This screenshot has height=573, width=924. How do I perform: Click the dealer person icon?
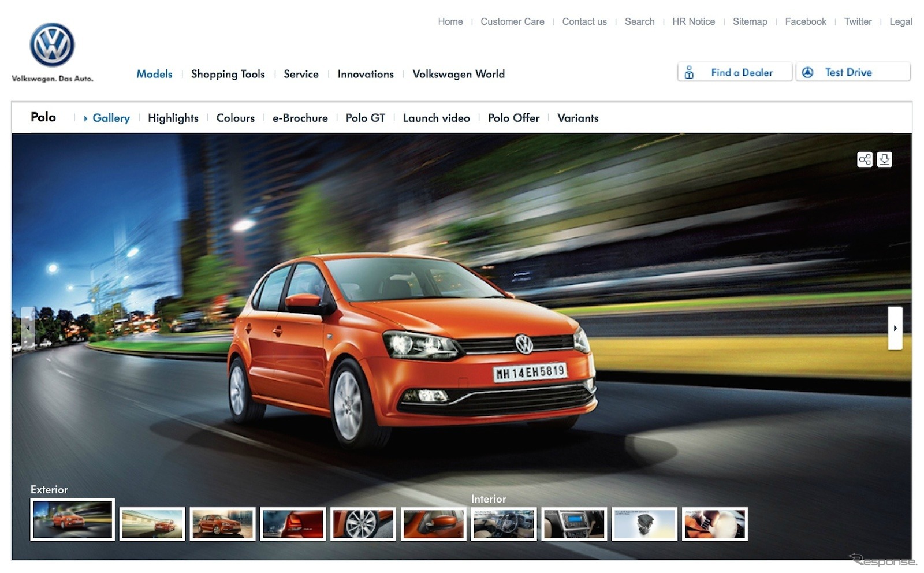pos(689,73)
